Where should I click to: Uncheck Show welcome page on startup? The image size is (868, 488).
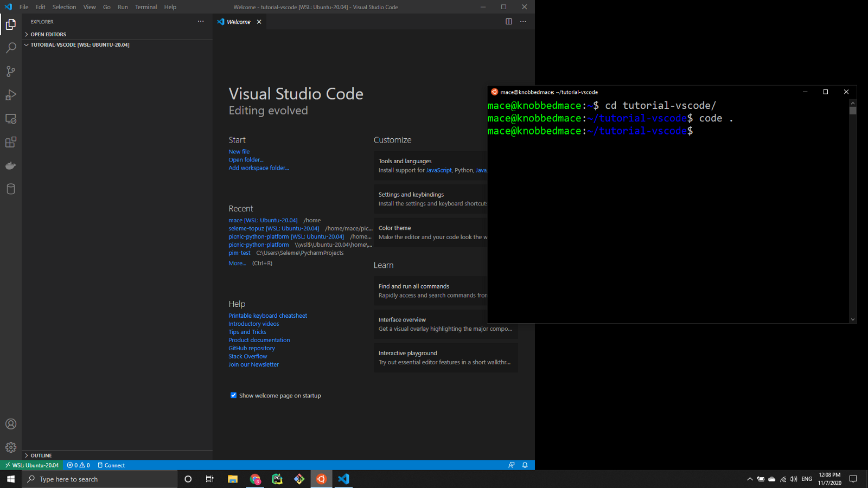tap(234, 395)
